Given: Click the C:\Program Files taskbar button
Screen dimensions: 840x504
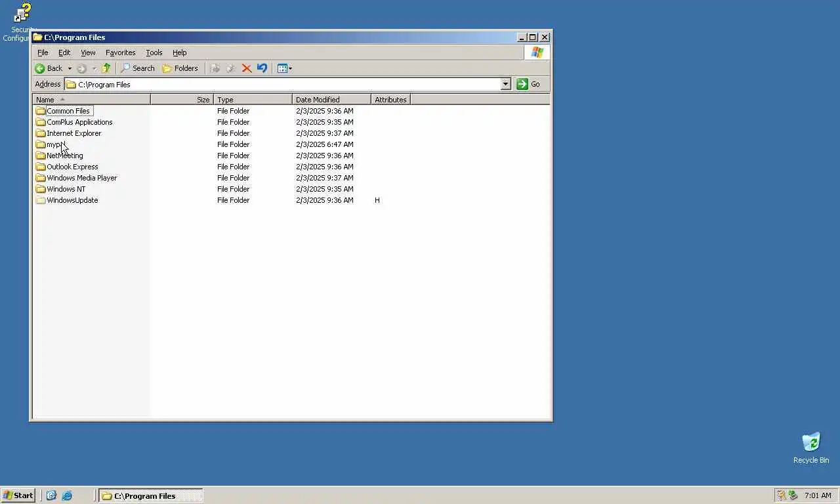Looking at the screenshot, I should [151, 495].
